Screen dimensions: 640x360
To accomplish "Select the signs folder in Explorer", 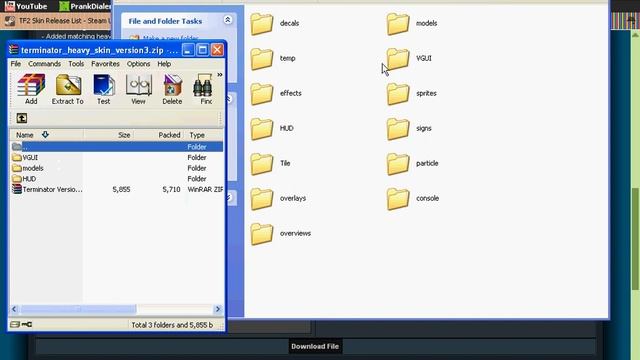I will point(409,129).
